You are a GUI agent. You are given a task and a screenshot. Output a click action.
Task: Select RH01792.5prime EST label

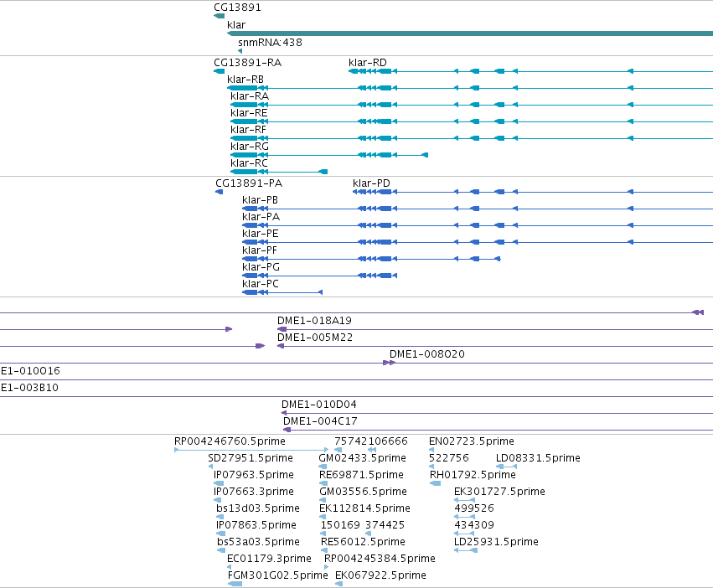[473, 475]
